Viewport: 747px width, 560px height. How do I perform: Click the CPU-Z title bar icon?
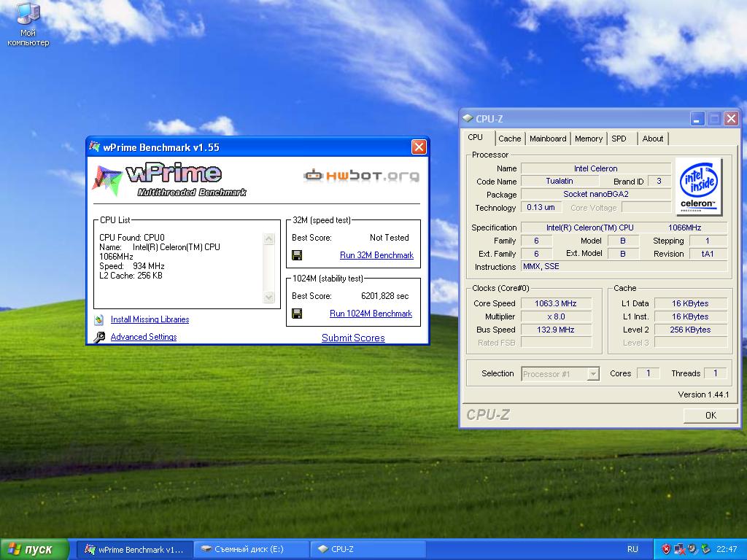click(x=468, y=118)
